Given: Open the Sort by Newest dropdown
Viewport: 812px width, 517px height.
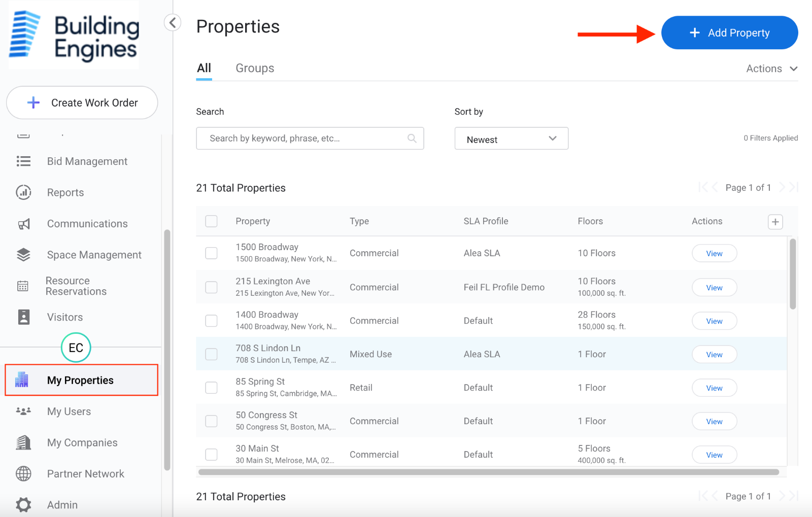Looking at the screenshot, I should click(511, 139).
